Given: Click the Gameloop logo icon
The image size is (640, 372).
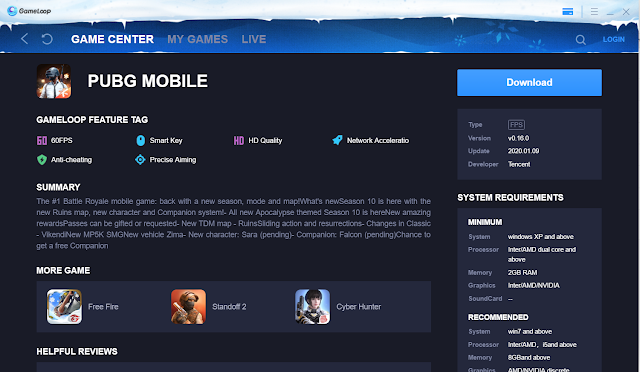Looking at the screenshot, I should [12, 11].
